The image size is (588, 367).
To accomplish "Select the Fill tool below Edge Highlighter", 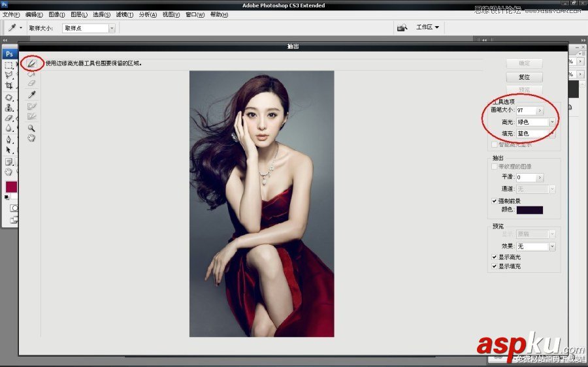I will coord(31,74).
